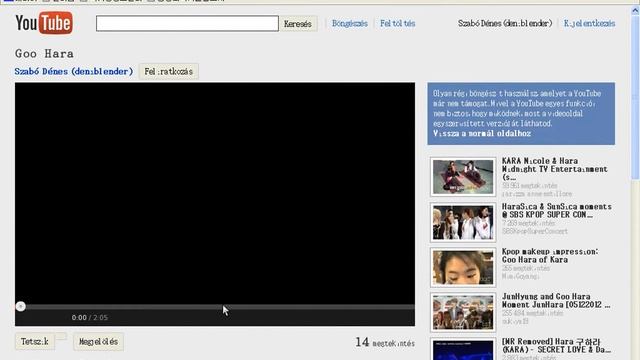Click the Goo Hara video title

pos(44,53)
